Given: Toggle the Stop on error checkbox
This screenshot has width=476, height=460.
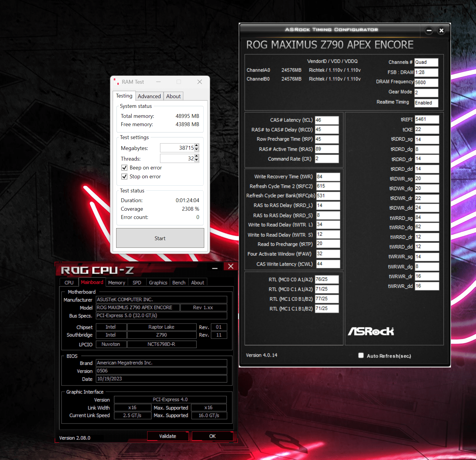Looking at the screenshot, I should pyautogui.click(x=124, y=177).
